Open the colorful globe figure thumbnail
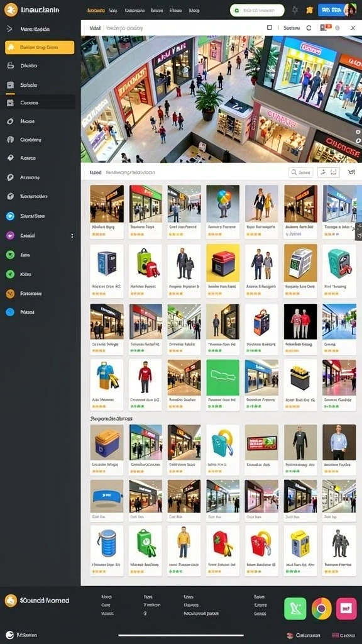The height and width of the screenshot is (644, 362). point(223,204)
